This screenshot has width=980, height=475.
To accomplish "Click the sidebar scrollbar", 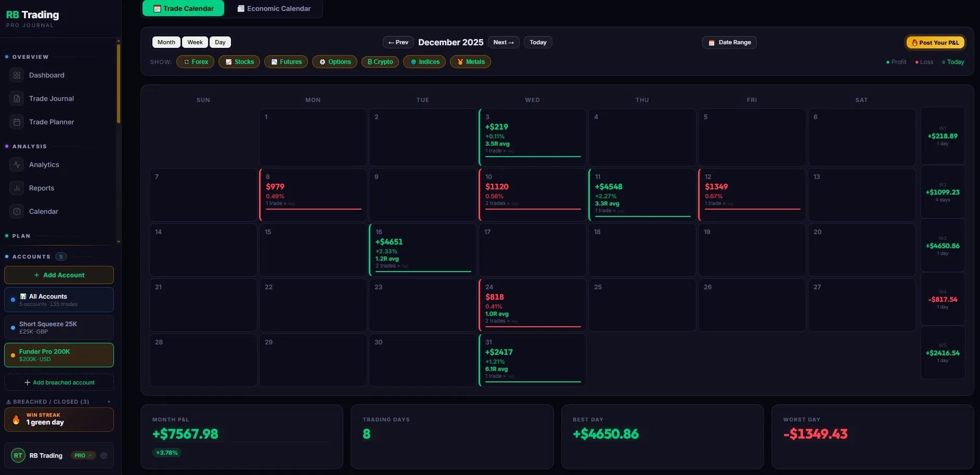I will click(119, 83).
